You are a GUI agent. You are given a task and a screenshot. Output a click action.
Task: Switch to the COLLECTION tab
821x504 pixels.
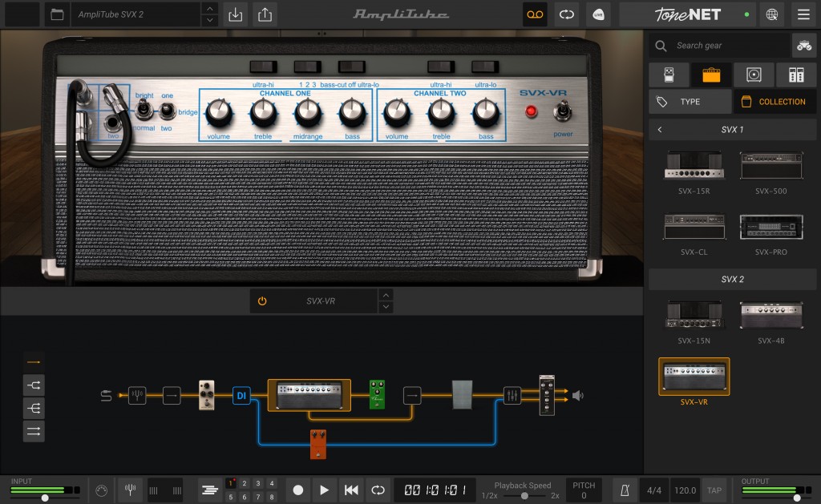[x=774, y=102]
